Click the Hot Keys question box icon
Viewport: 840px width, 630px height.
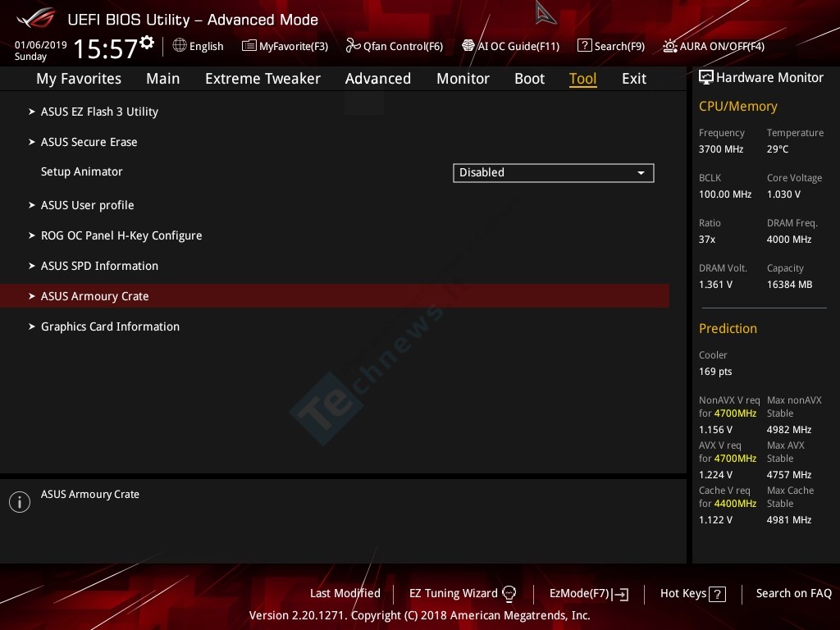click(717, 594)
